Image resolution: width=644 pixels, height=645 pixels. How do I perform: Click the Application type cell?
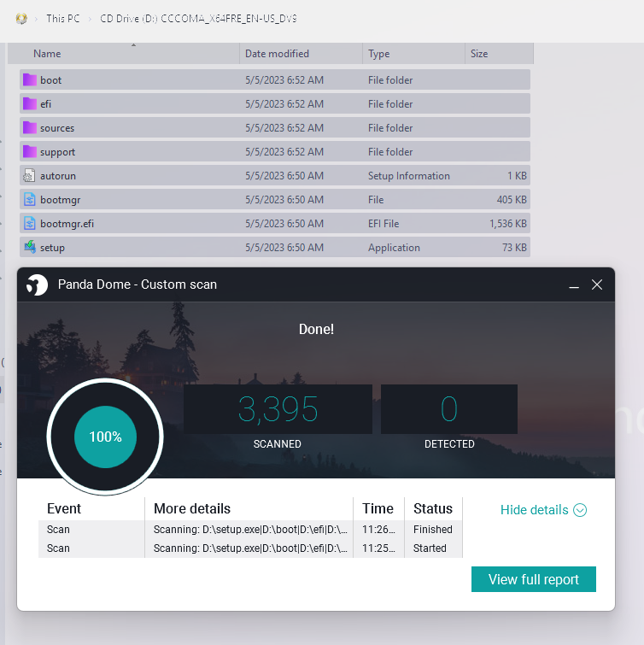[394, 248]
